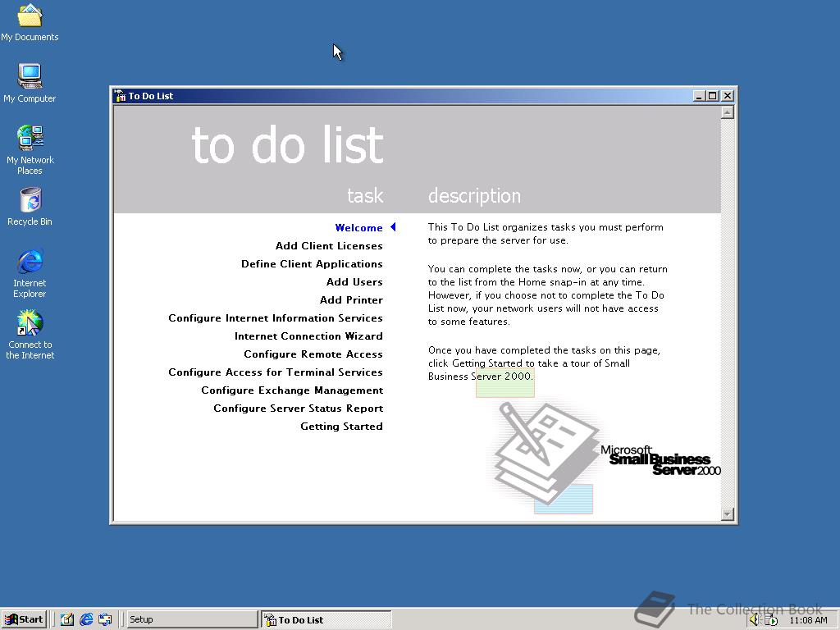Viewport: 840px width, 630px height.
Task: Minimize the To Do List window
Action: point(699,96)
